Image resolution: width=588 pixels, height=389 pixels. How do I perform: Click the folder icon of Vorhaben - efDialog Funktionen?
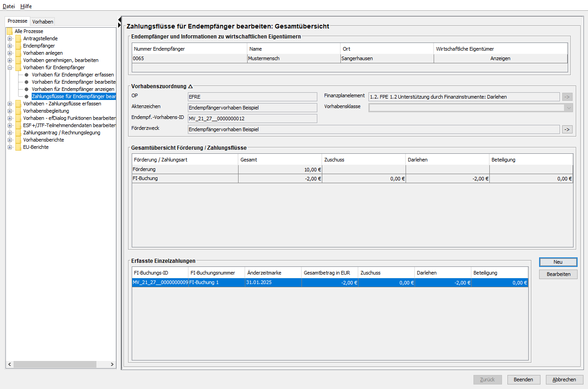click(x=18, y=118)
